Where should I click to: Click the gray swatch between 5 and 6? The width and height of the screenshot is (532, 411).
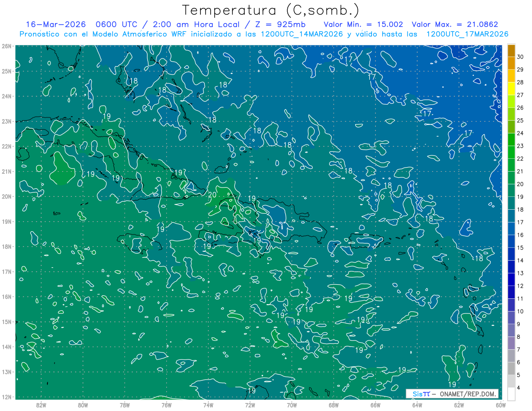click(511, 368)
